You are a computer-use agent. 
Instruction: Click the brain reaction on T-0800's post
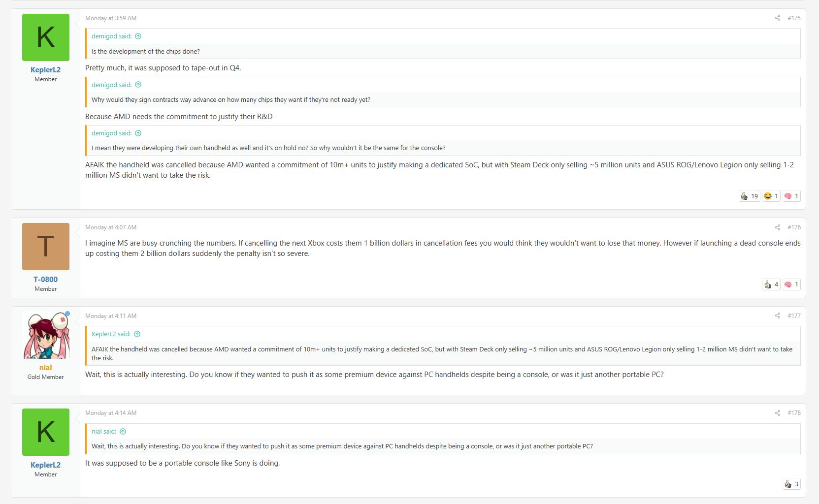(x=791, y=284)
